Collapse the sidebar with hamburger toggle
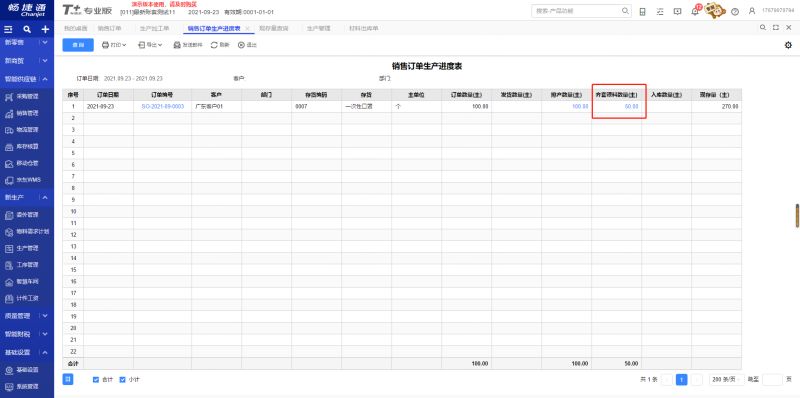This screenshot has width=800, height=398. 9,30
